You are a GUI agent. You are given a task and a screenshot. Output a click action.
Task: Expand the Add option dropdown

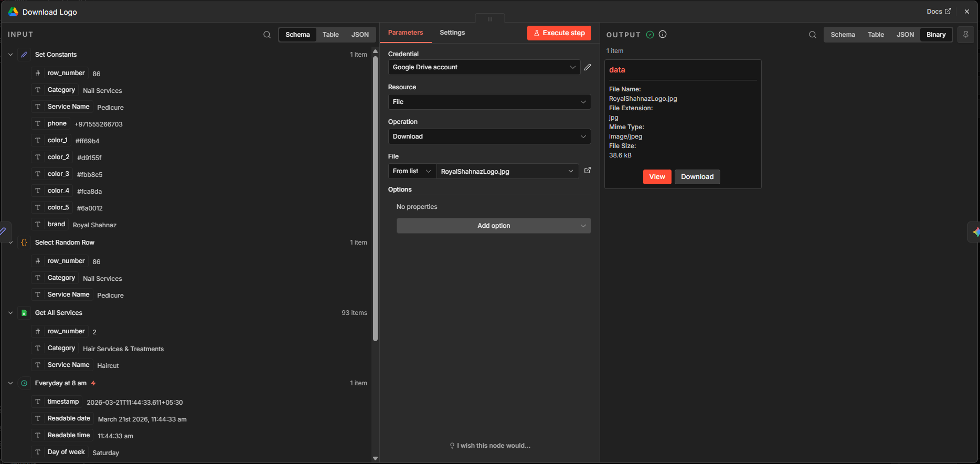(x=493, y=226)
